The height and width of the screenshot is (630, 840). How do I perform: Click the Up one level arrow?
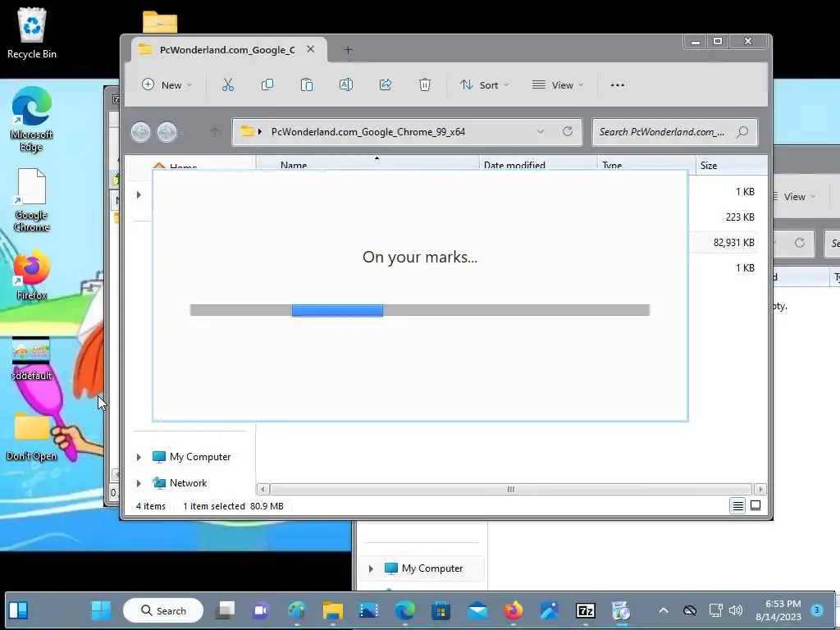(x=214, y=132)
